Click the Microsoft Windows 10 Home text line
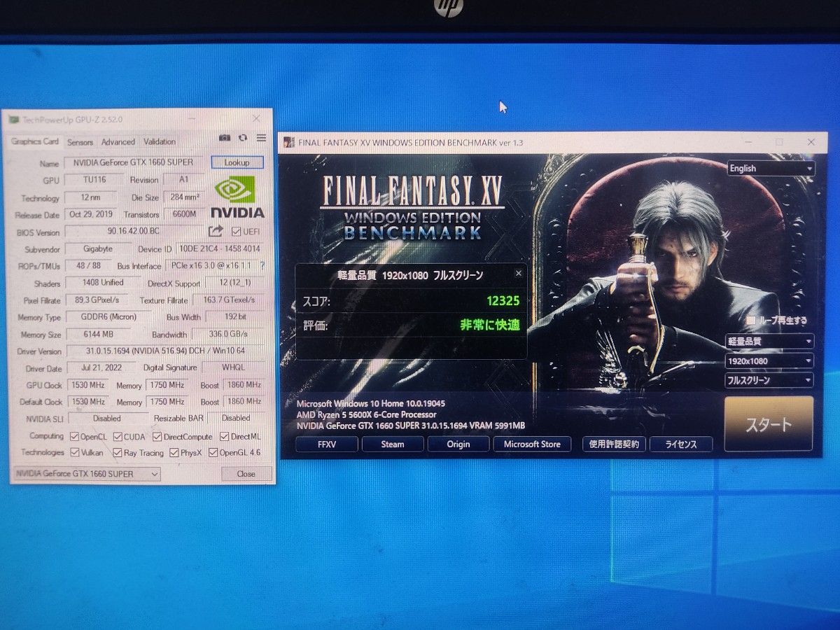Image resolution: width=840 pixels, height=630 pixels. 371,404
